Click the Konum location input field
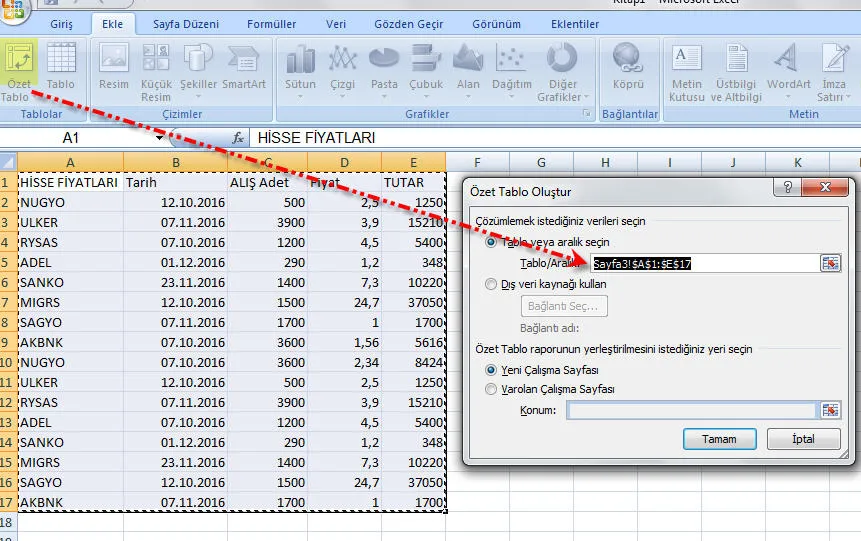Screen dimensions: 861x541 click(x=691, y=411)
